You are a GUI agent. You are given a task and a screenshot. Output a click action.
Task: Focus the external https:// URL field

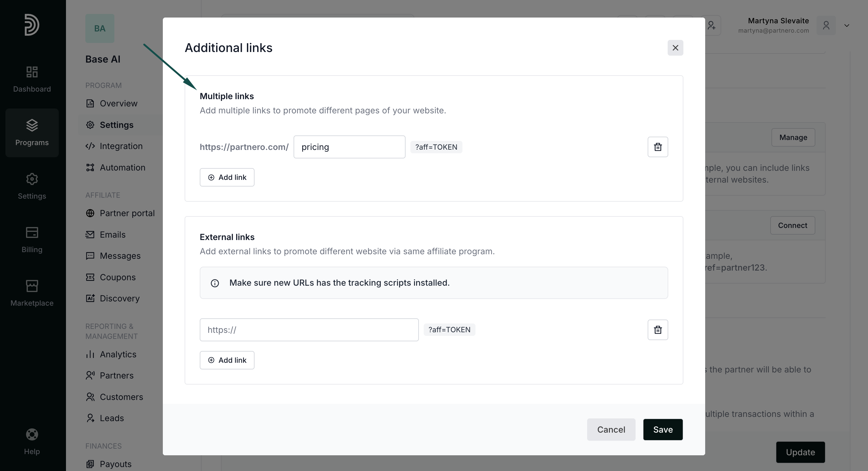(x=309, y=330)
